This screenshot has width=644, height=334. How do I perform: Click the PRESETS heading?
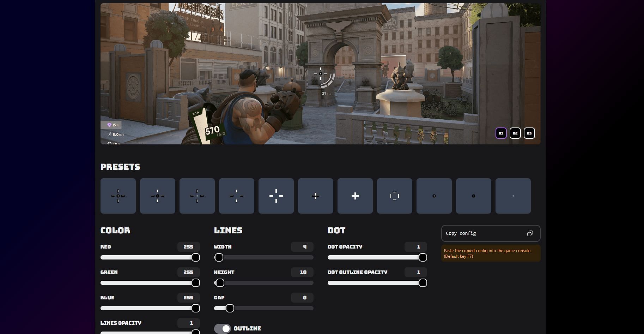[120, 167]
